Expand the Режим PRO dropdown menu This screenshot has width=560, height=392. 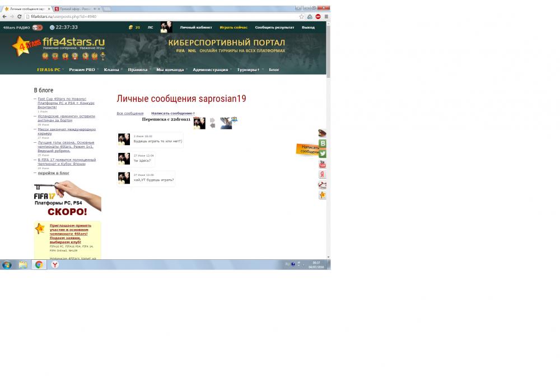click(x=83, y=70)
